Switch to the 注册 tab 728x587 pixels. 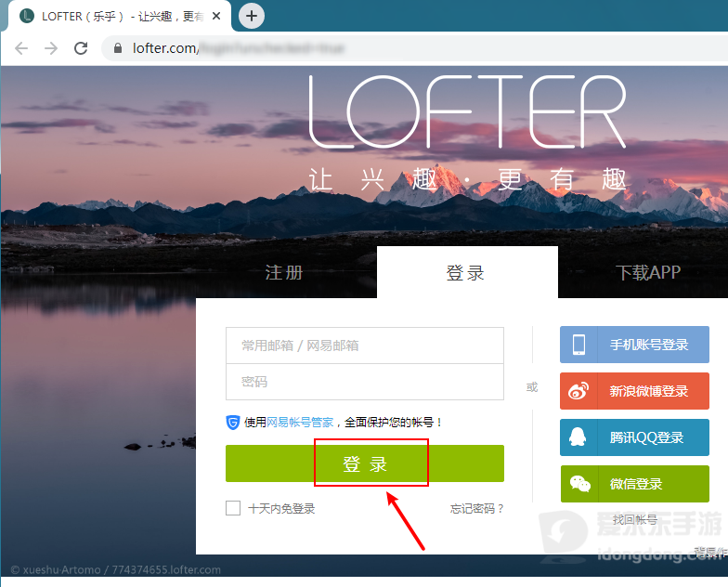pyautogui.click(x=284, y=273)
